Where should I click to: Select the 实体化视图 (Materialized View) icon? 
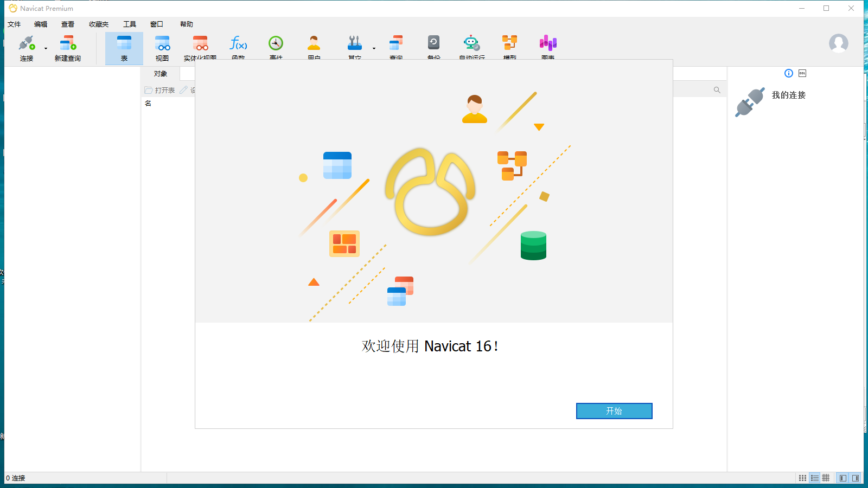click(200, 43)
